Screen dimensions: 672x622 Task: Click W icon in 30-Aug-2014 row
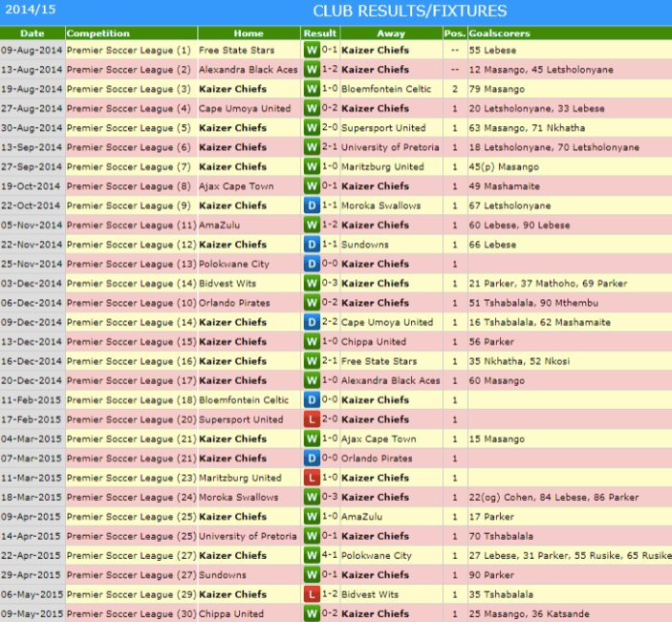pyautogui.click(x=312, y=128)
